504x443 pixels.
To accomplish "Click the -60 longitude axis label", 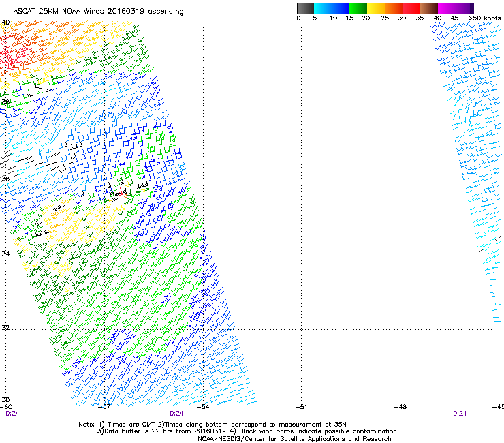I will [6, 407].
